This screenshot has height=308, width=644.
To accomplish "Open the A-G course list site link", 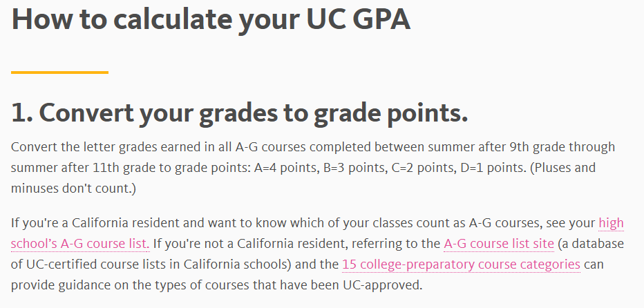I will 499,244.
